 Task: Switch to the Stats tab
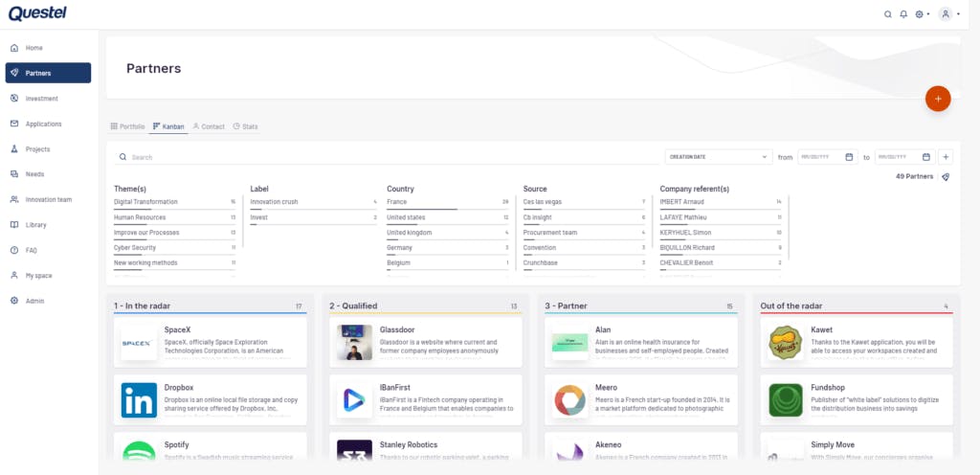click(245, 126)
